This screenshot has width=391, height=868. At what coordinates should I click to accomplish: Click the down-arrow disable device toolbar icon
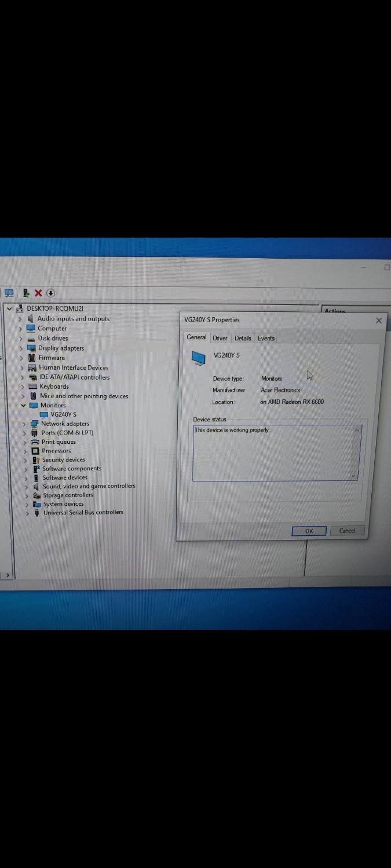coord(50,293)
